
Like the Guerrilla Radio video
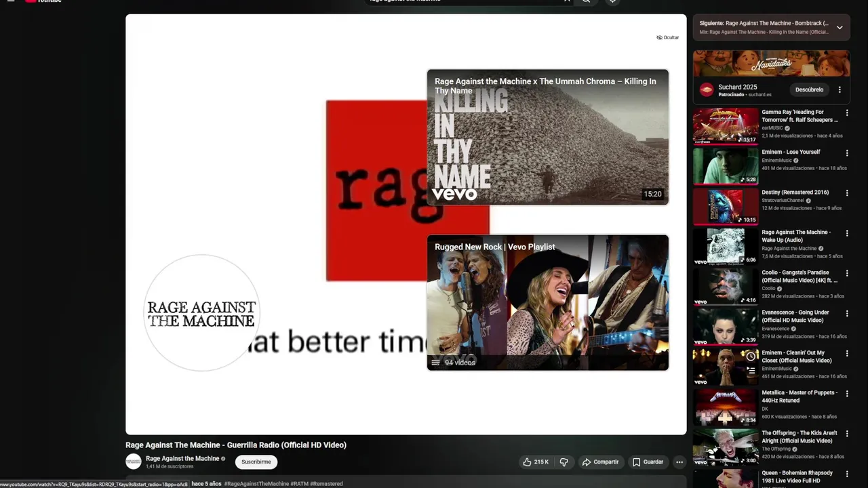(535, 462)
